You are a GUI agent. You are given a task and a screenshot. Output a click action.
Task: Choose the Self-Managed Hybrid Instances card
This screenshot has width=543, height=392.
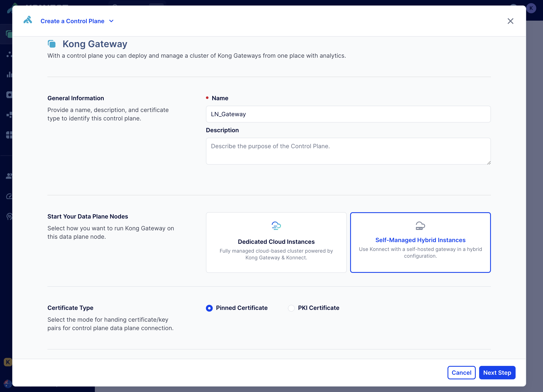420,242
